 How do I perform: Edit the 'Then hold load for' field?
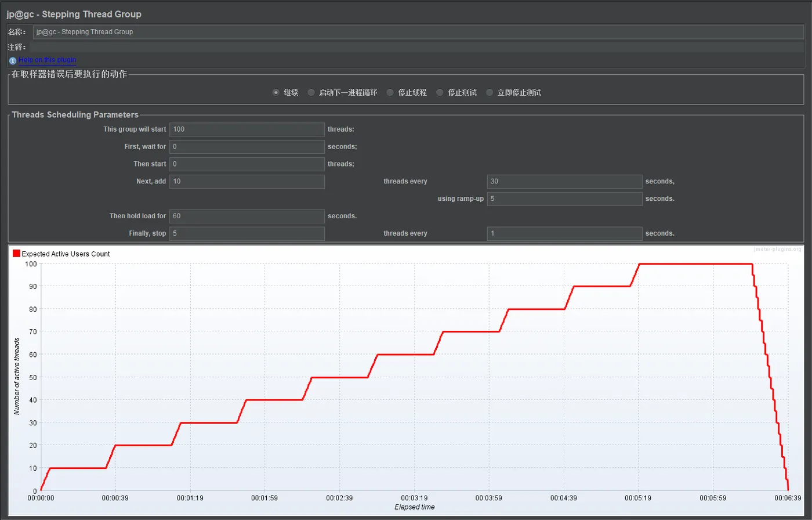pos(247,216)
